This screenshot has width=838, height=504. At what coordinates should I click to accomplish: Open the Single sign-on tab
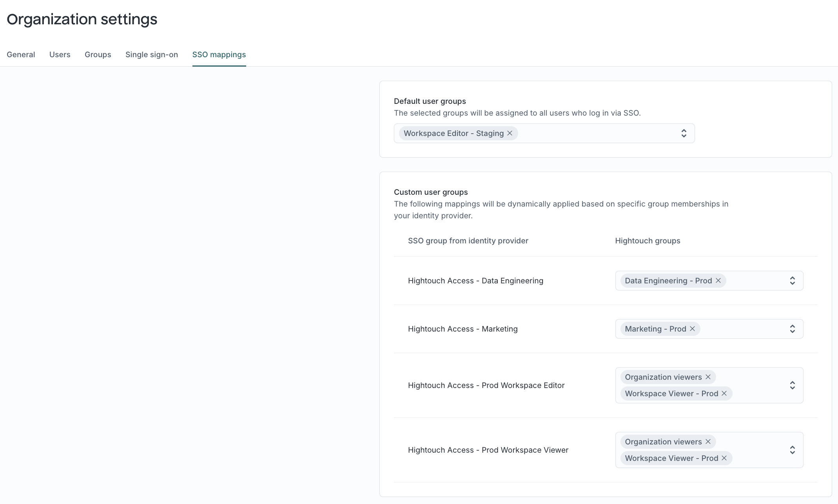point(151,54)
